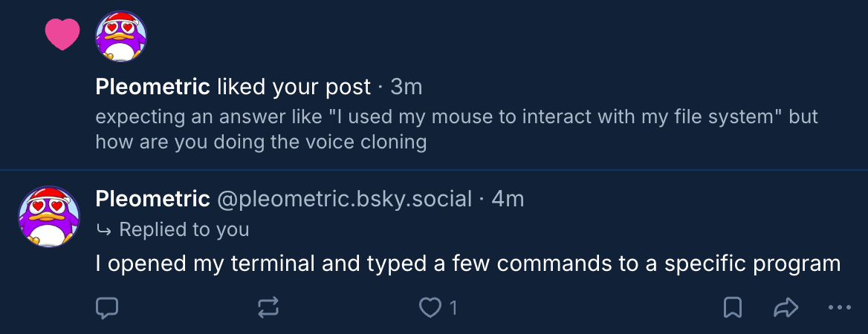Image resolution: width=868 pixels, height=334 pixels.
Task: Open the small Pleometric avatar in the like notification
Action: pos(122,36)
